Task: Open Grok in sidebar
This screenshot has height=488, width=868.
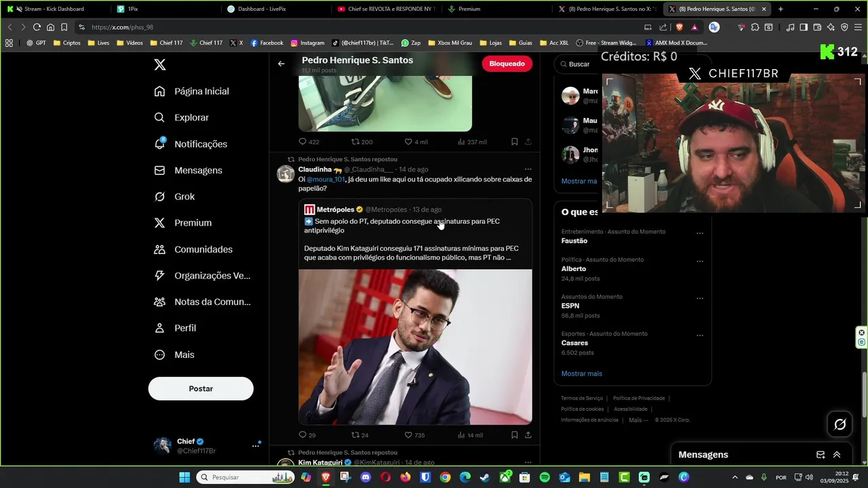Action: [x=174, y=197]
